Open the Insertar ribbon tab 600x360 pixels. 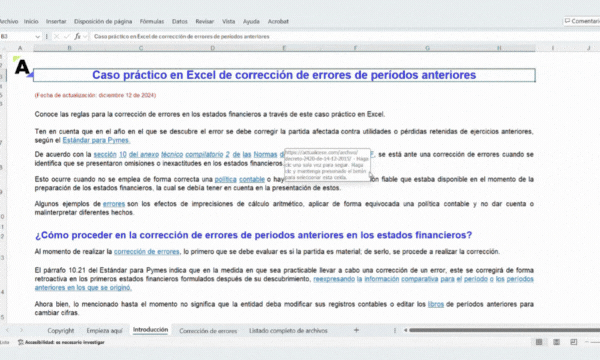[56, 21]
